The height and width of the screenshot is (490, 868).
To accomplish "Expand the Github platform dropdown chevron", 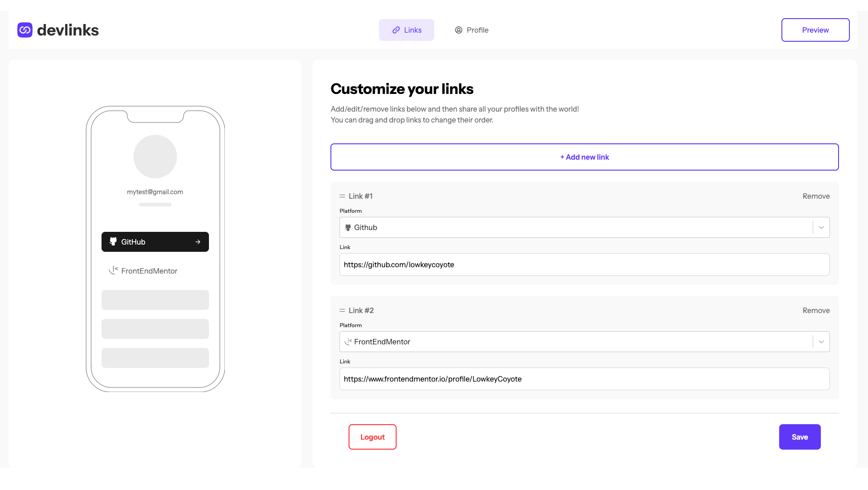I will [821, 227].
